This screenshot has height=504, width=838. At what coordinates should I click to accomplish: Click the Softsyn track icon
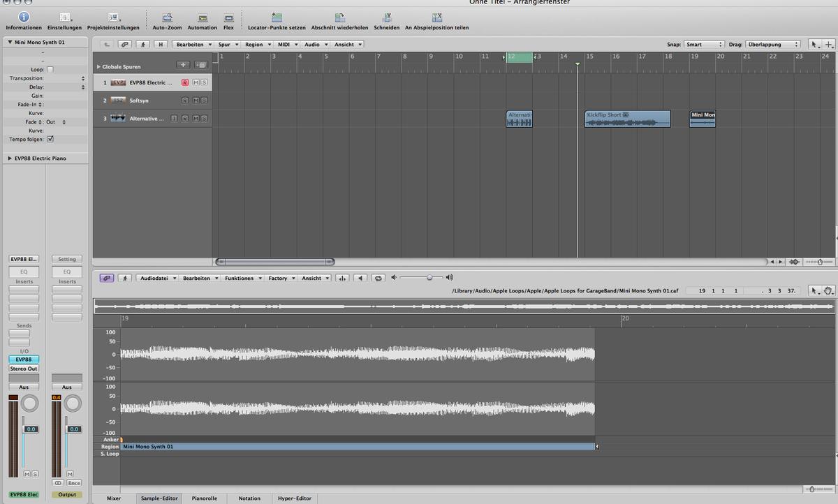click(118, 101)
